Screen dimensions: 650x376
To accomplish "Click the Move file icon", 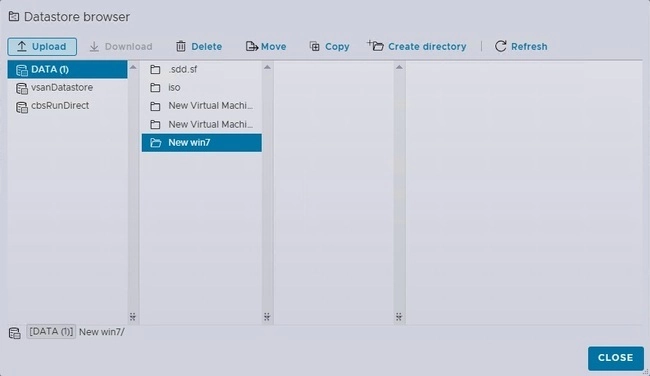I will (x=252, y=46).
